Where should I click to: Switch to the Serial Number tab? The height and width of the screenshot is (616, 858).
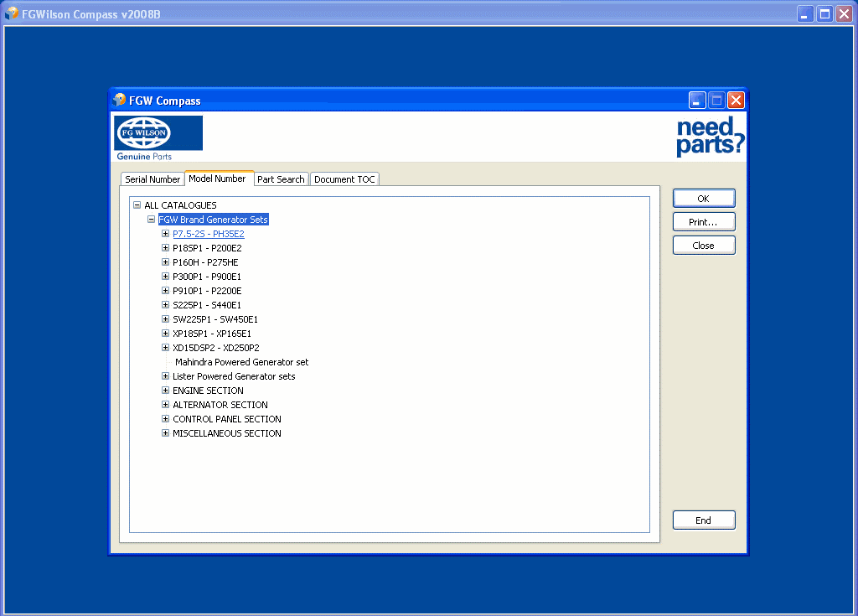(152, 179)
